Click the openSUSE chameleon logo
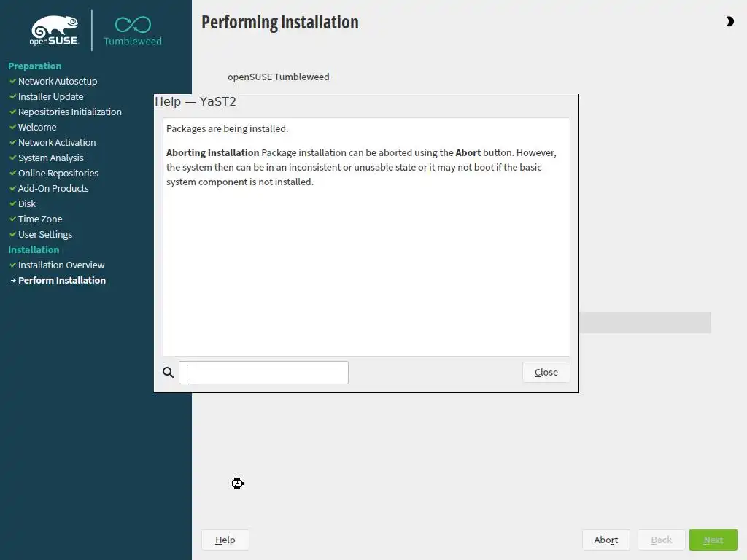The image size is (747, 560). coord(54,31)
